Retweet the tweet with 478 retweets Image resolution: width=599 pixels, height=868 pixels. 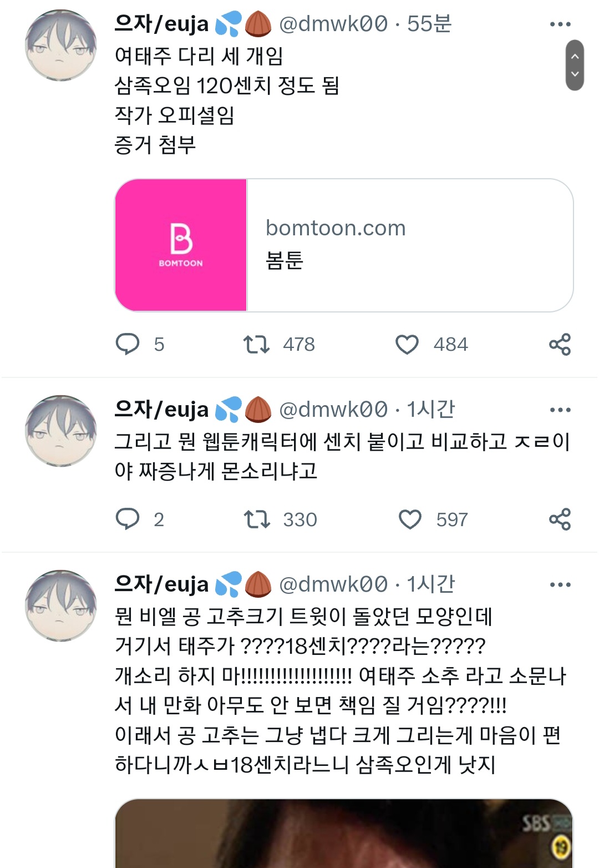click(256, 344)
